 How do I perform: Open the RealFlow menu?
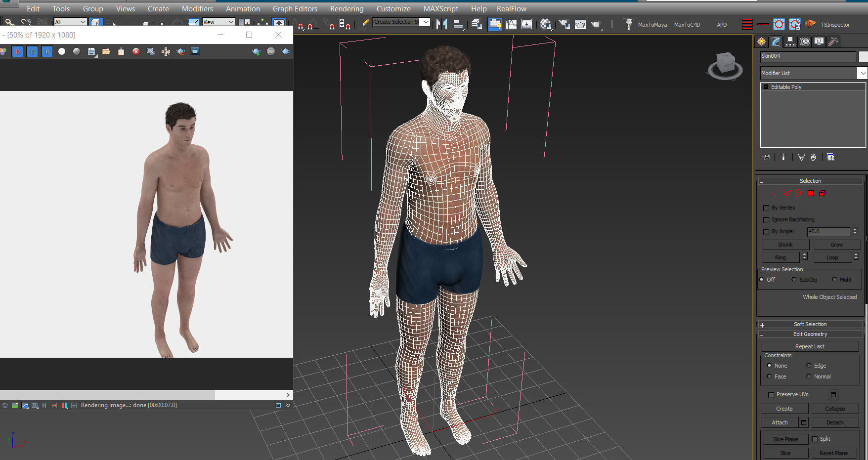click(x=512, y=9)
